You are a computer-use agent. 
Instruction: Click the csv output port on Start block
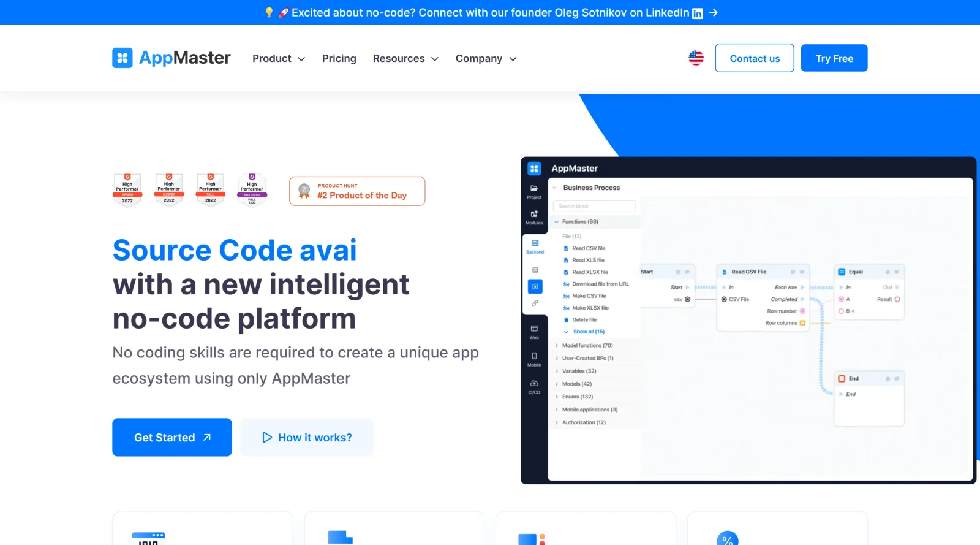pyautogui.click(x=687, y=299)
